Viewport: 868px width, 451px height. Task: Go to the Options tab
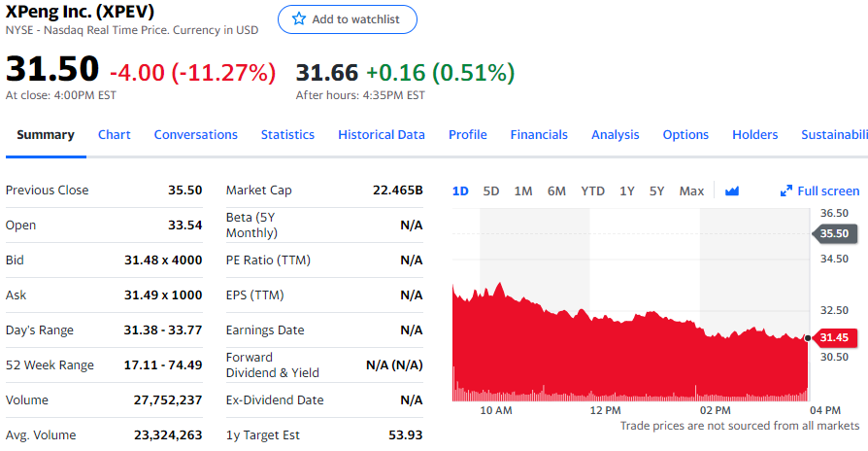pos(685,135)
